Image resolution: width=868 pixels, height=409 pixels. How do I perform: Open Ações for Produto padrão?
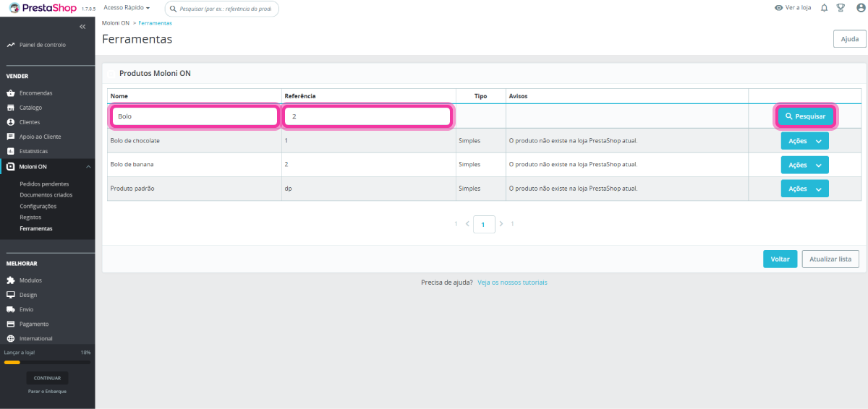coord(804,189)
